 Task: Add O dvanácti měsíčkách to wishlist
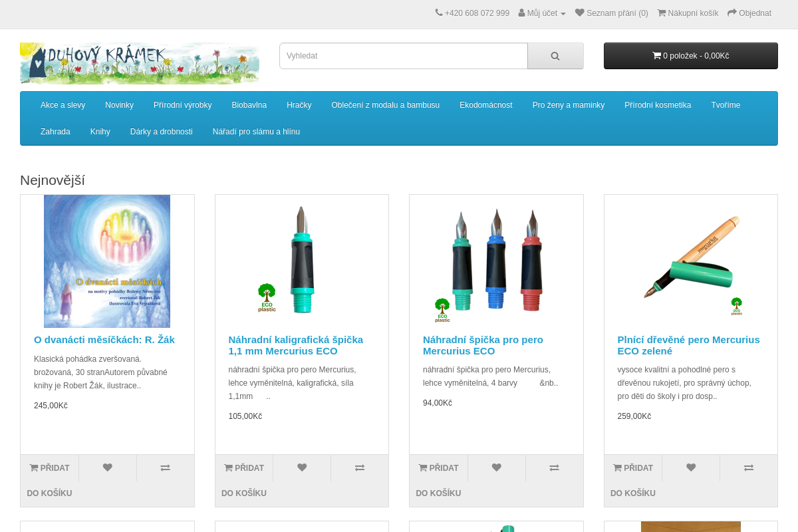tap(108, 468)
